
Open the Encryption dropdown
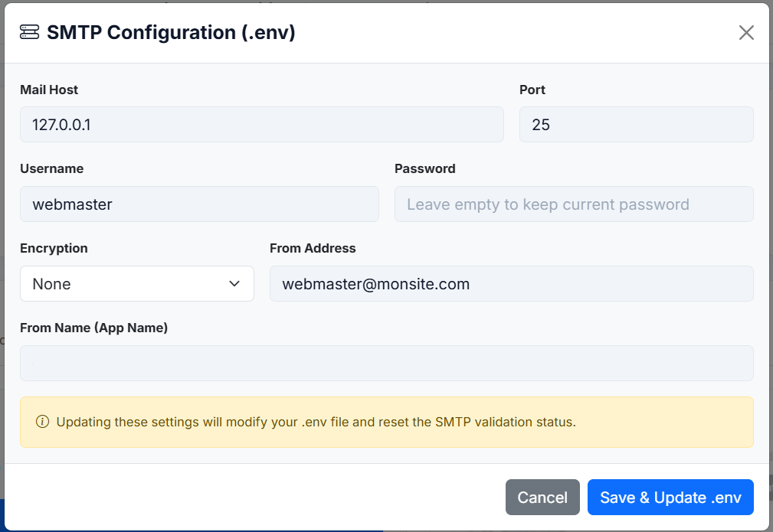(136, 283)
